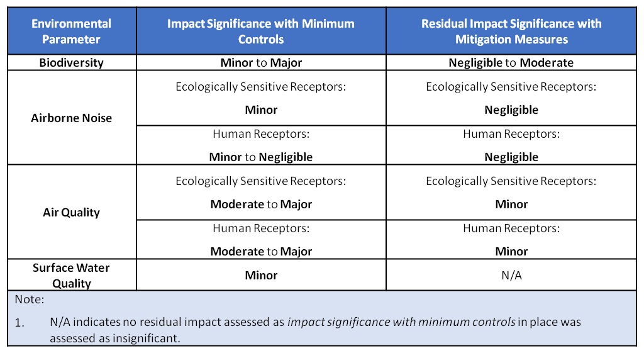Select the Minor cell for Surface Water Quality

pos(261,276)
